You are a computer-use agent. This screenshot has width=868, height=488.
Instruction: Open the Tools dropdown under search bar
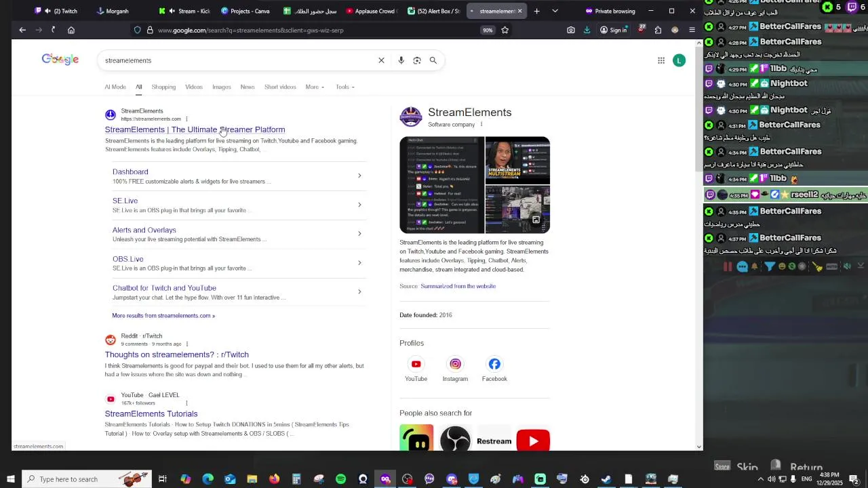[345, 87]
